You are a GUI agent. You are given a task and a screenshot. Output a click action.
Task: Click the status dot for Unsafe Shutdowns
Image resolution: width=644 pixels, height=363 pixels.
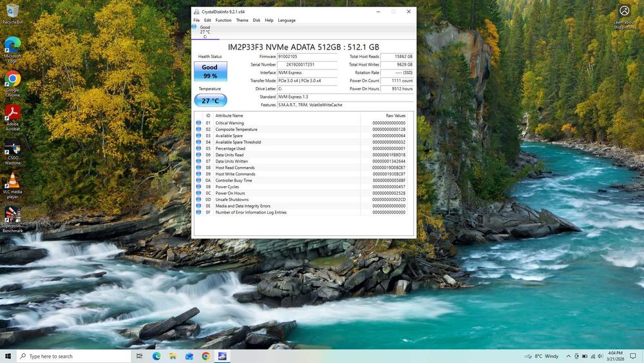(198, 199)
